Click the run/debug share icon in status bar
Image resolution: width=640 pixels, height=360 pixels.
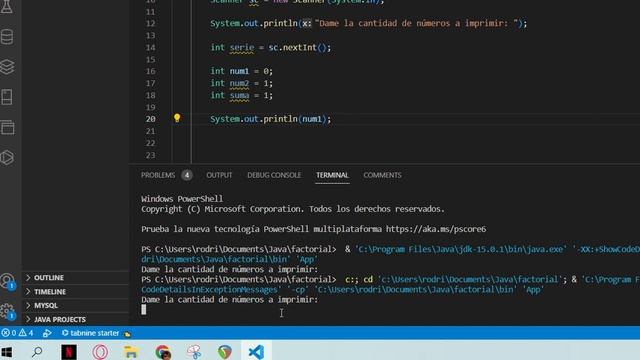coord(47,333)
